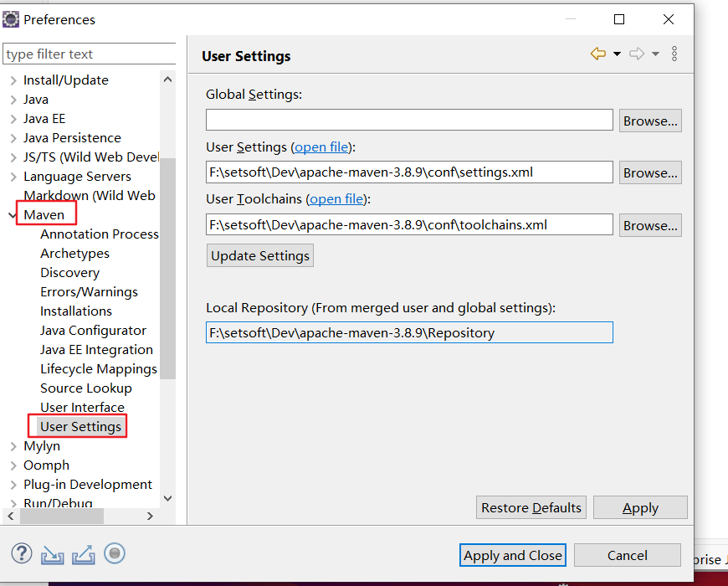Click the yellow Back navigation arrow
Screen dimensions: 728x586
coord(597,54)
